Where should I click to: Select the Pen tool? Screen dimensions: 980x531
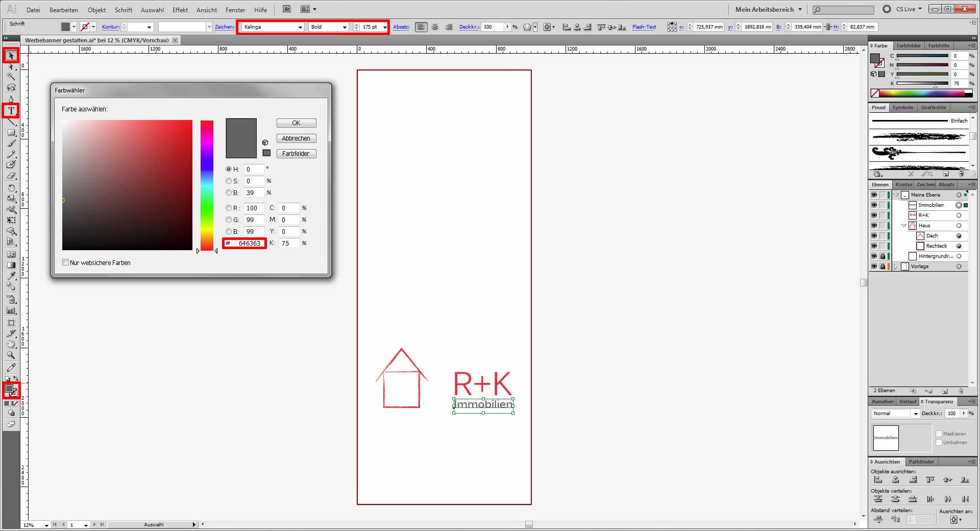11,99
